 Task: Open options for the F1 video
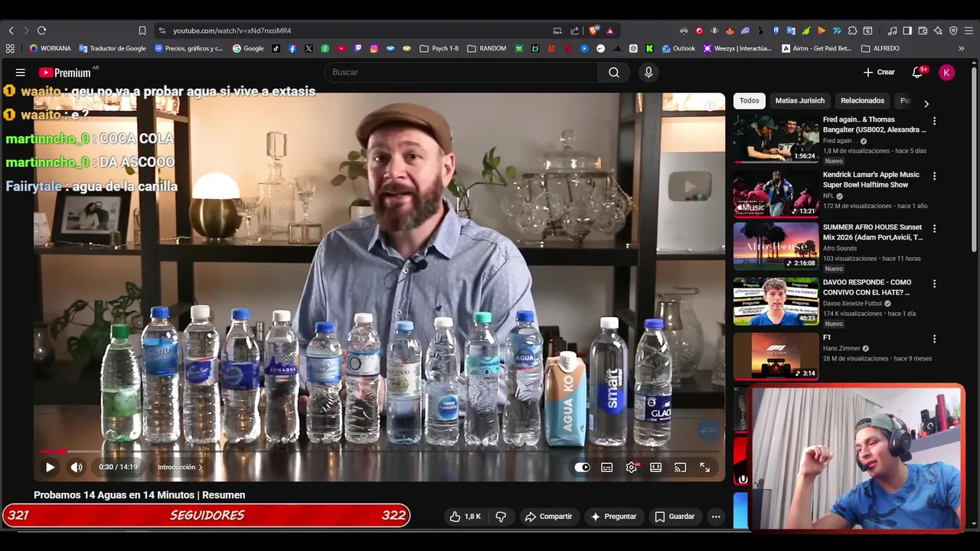point(934,339)
